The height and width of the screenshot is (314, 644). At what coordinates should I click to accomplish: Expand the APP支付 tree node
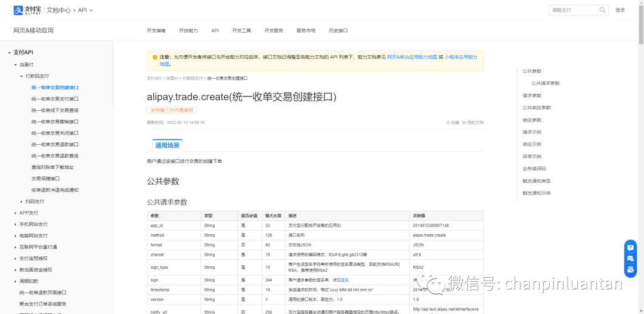click(15, 213)
